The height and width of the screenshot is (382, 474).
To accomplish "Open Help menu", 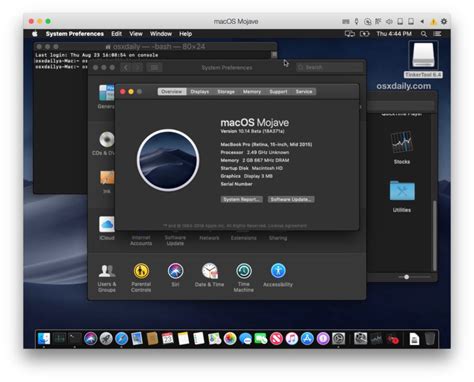I will click(185, 34).
